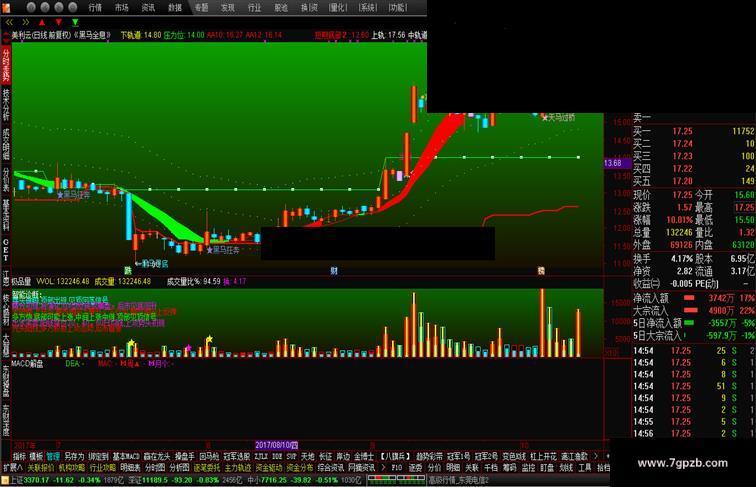Select the 趋势彩带 indicator tab
Image resolution: width=756 pixels, height=487 pixels.
pyautogui.click(x=429, y=456)
